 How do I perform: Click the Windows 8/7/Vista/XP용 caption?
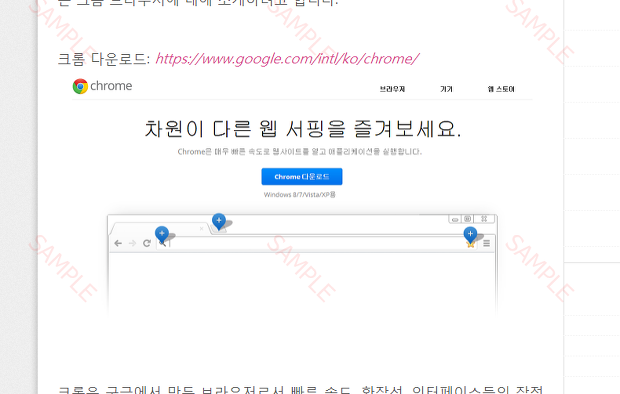(x=300, y=195)
